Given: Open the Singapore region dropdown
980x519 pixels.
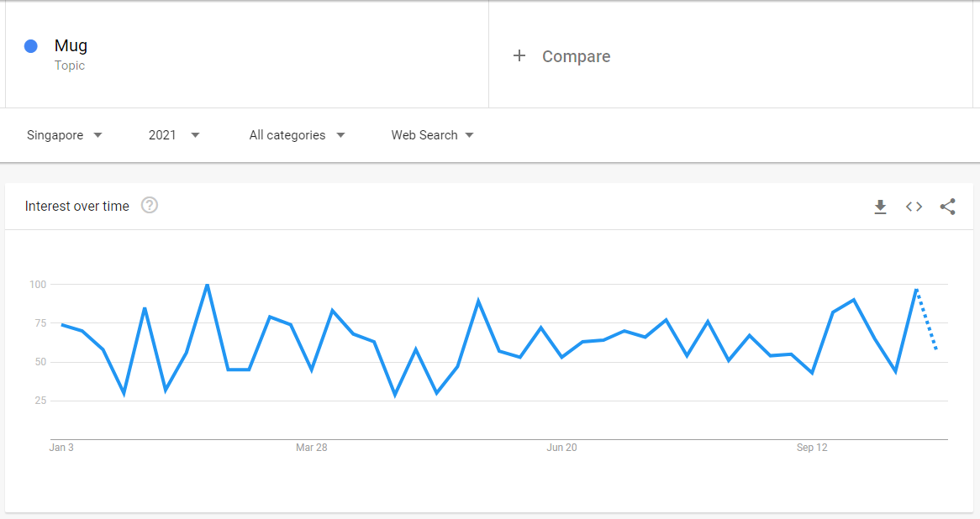Looking at the screenshot, I should pos(64,135).
